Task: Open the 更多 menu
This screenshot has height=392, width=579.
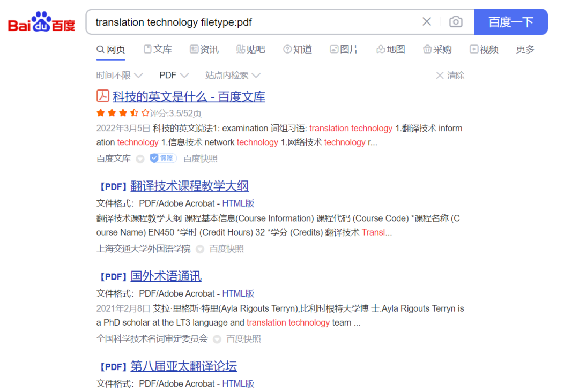Action: 525,49
